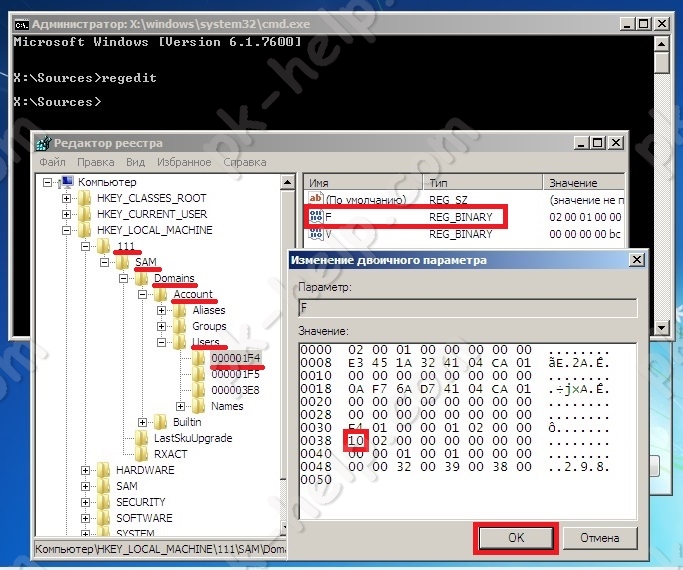683x570 pixels.
Task: Click the Параметр name field
Action: point(468,308)
